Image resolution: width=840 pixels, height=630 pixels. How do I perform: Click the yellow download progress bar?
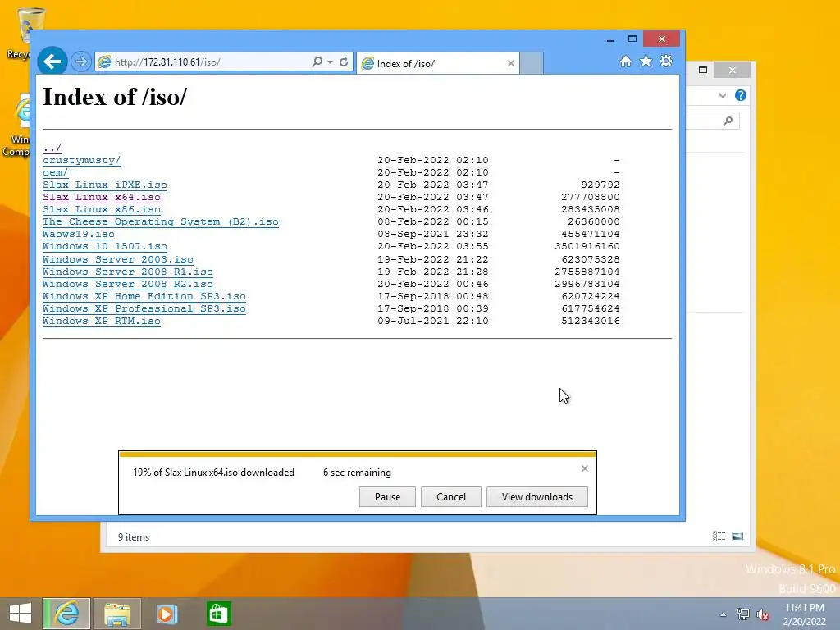coord(358,454)
